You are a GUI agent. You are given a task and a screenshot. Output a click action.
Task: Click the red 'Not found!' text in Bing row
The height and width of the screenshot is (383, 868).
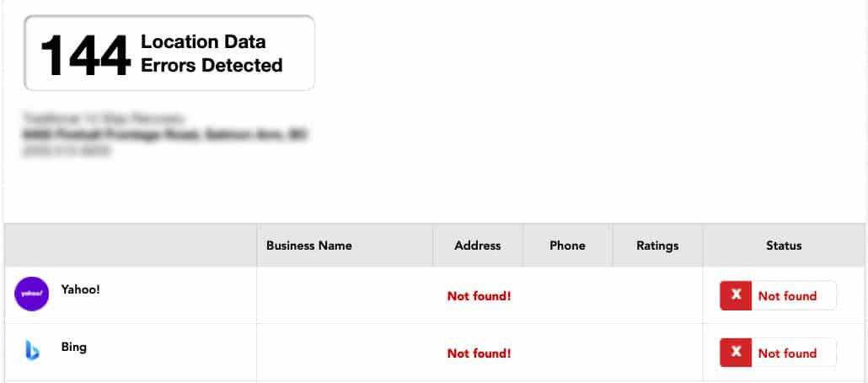479,353
